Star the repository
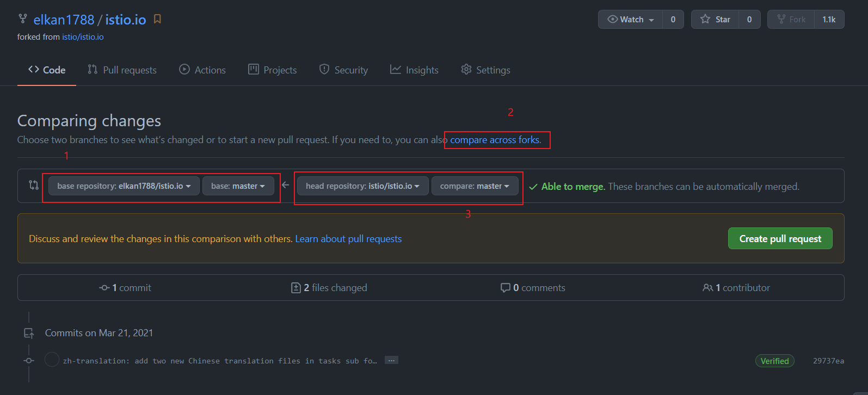Image resolution: width=868 pixels, height=395 pixels. [x=715, y=19]
